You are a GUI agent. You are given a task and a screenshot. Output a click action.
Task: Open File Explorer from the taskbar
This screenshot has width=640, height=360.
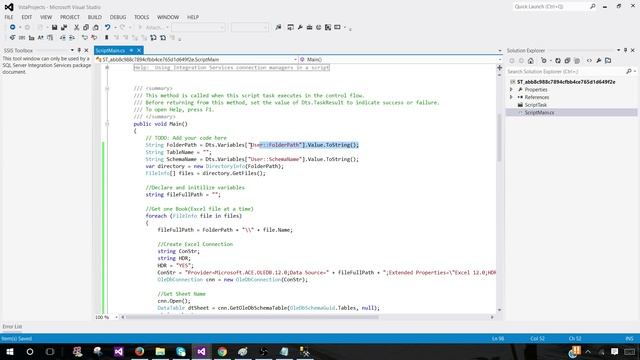[160, 351]
